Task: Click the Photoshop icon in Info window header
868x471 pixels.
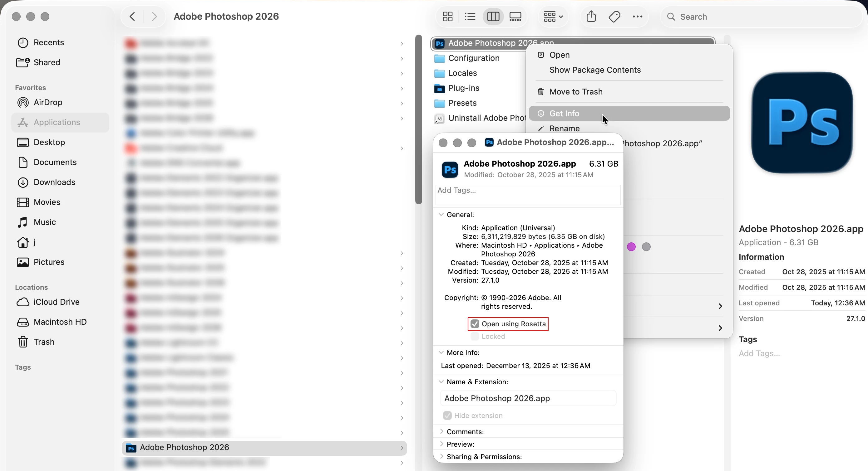Action: click(450, 170)
